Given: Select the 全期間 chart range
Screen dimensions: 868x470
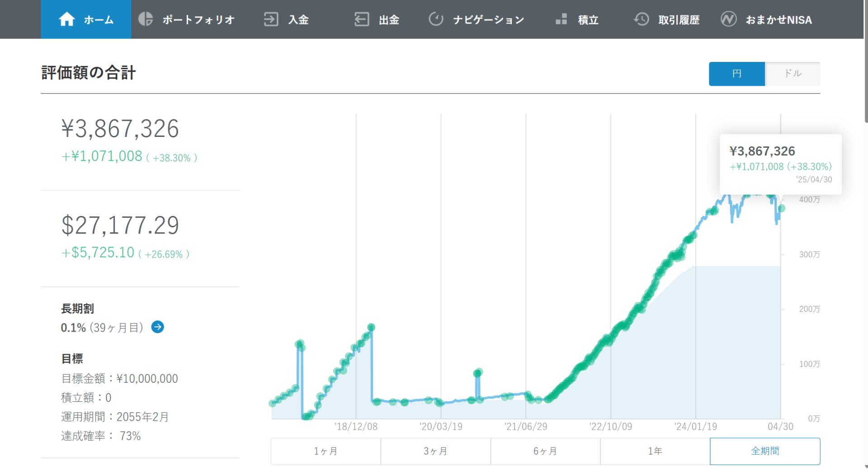Looking at the screenshot, I should coord(765,451).
